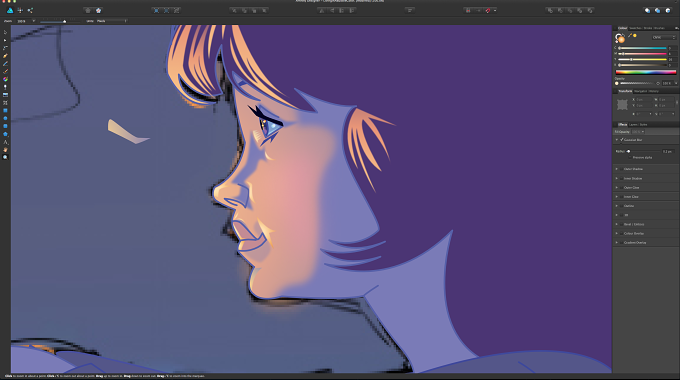The height and width of the screenshot is (380, 680).
Task: Select the Pen tool
Action: click(5, 56)
